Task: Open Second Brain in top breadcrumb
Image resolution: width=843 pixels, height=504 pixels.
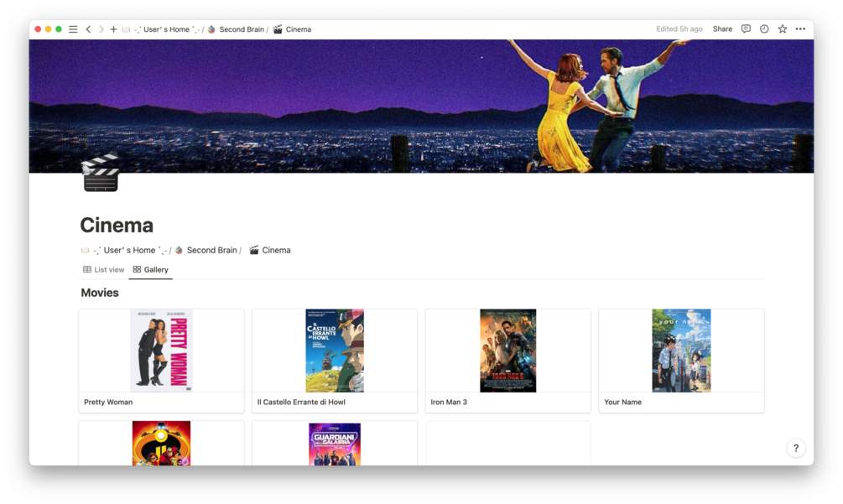Action: [242, 29]
